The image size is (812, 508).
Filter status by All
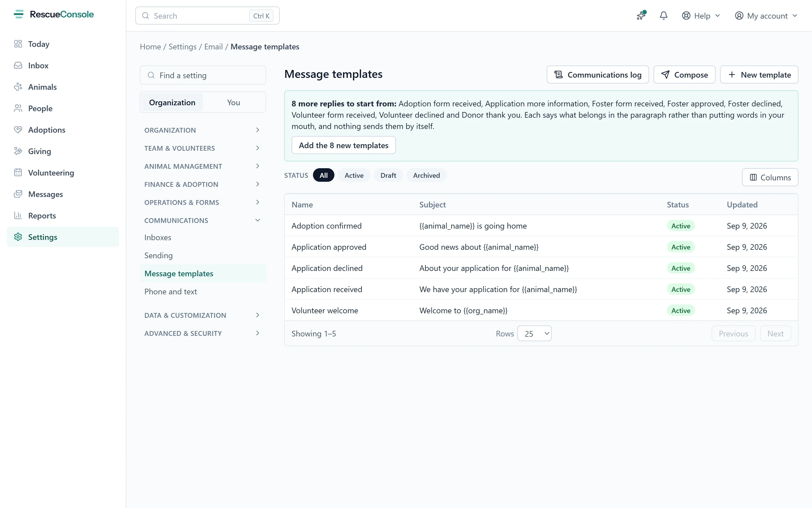[323, 175]
